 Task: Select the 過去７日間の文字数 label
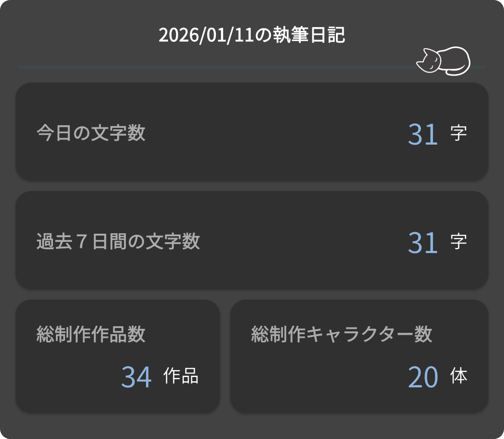(118, 241)
